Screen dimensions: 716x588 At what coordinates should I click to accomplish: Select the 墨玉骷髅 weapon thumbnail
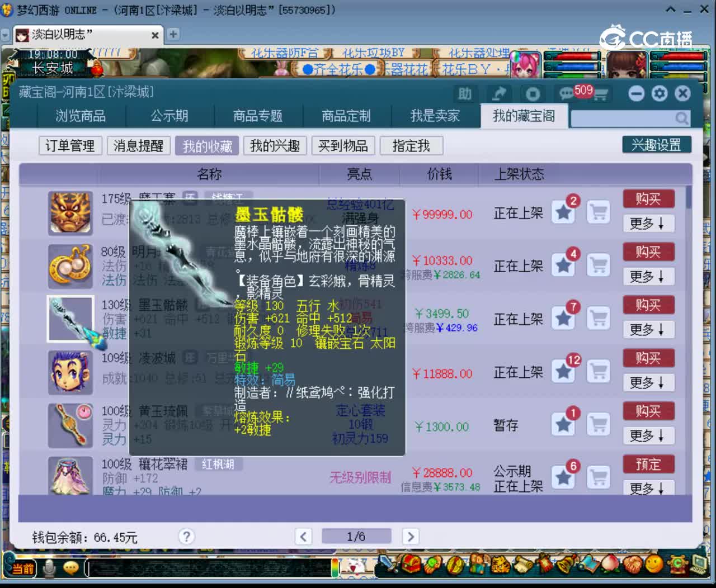[x=70, y=319]
